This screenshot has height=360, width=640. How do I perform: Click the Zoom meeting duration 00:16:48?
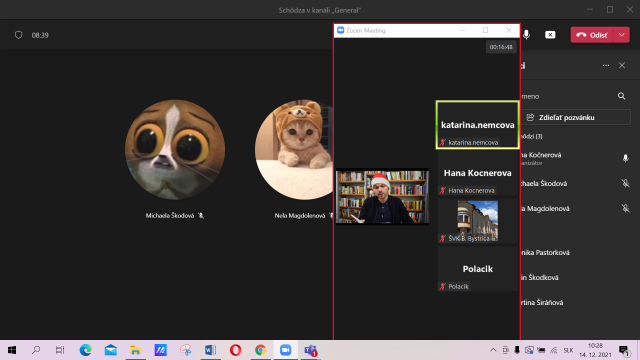point(501,47)
